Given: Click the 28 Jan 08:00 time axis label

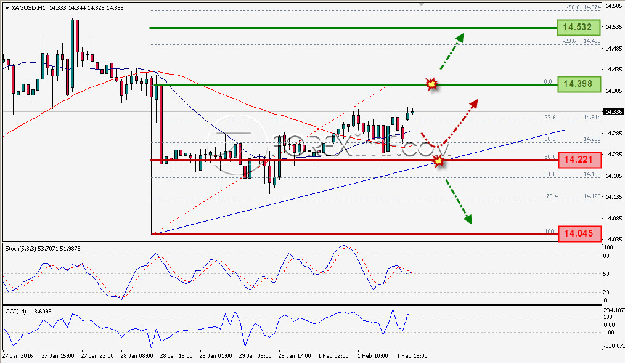Looking at the screenshot, I should click(137, 355).
